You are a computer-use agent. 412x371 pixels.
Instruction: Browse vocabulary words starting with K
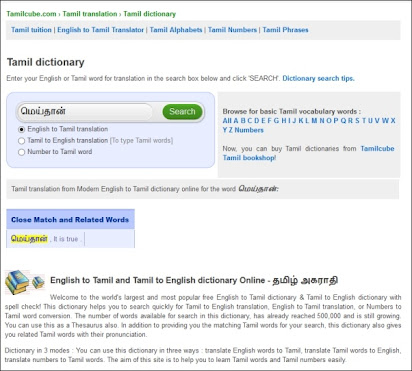coord(301,121)
